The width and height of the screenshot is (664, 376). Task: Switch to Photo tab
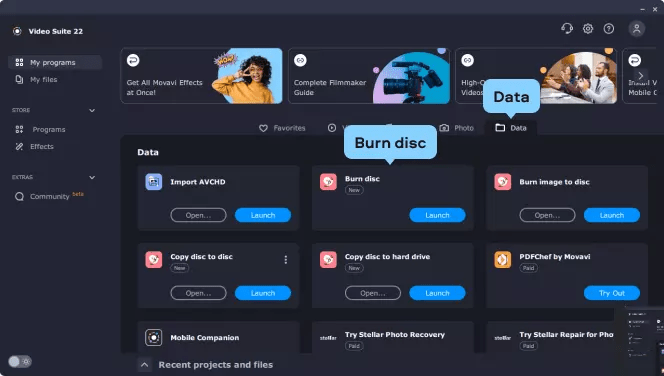pos(456,128)
